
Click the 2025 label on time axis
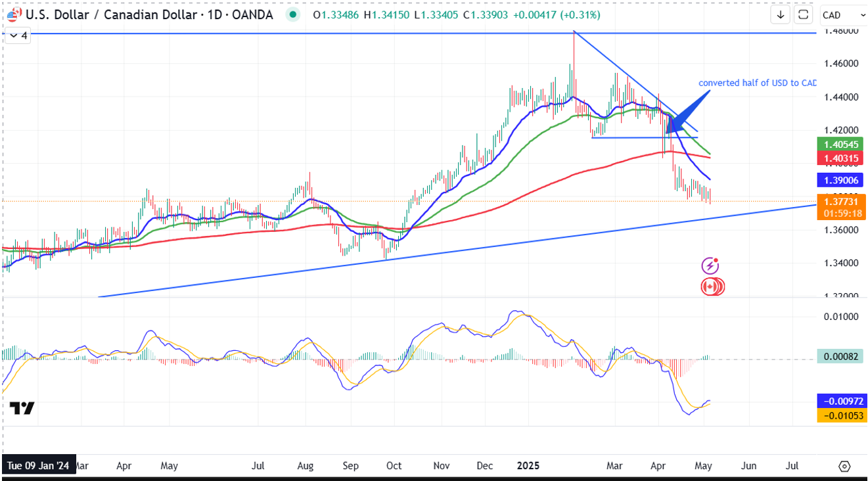(x=528, y=466)
